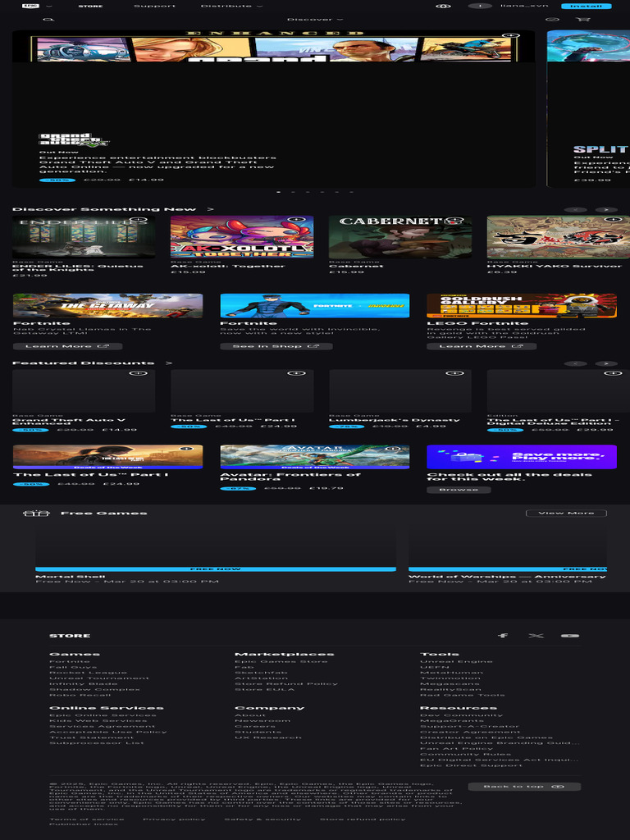Click the Free Games gift icon
Image resolution: width=630 pixels, height=840 pixels.
[x=36, y=514]
